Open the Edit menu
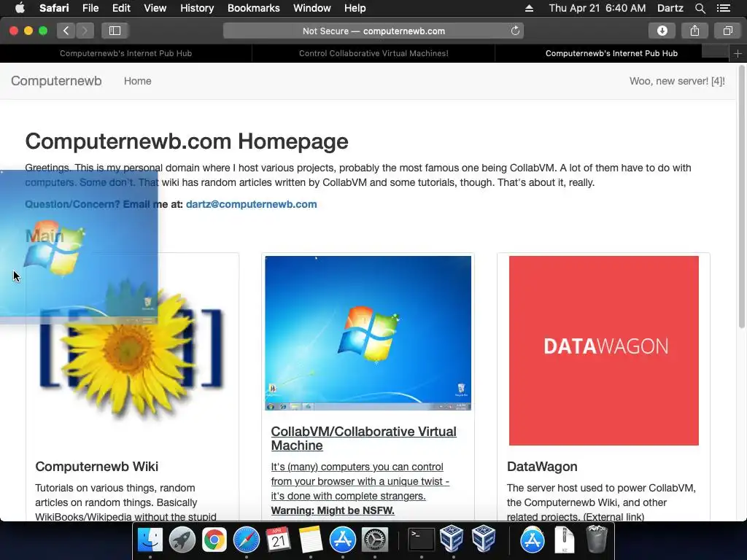Viewport: 747px width, 560px height. pyautogui.click(x=121, y=8)
